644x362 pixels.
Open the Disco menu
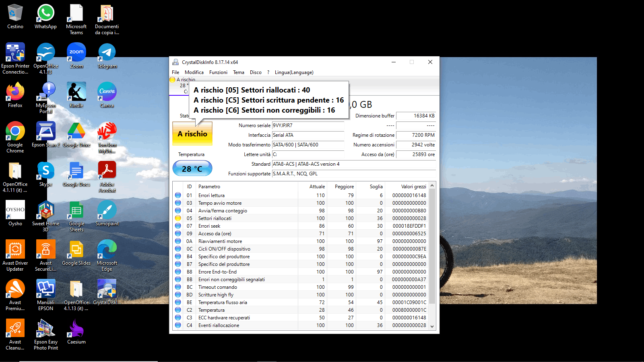pos(256,72)
